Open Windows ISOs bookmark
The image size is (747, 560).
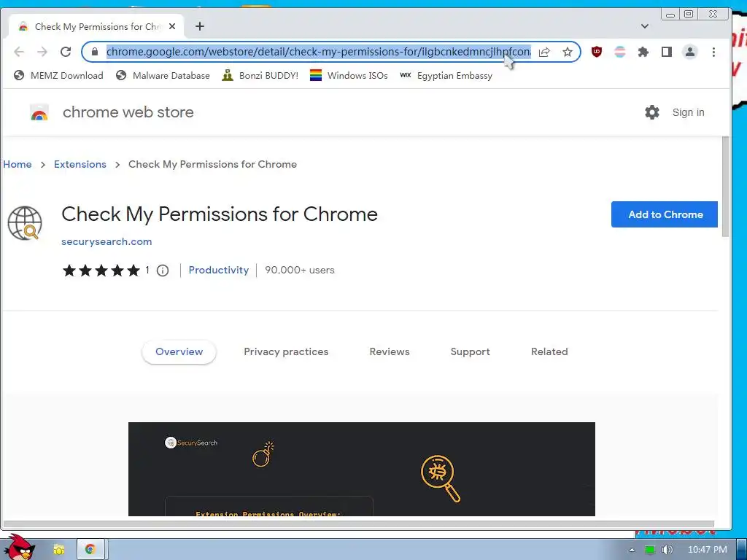tap(349, 75)
